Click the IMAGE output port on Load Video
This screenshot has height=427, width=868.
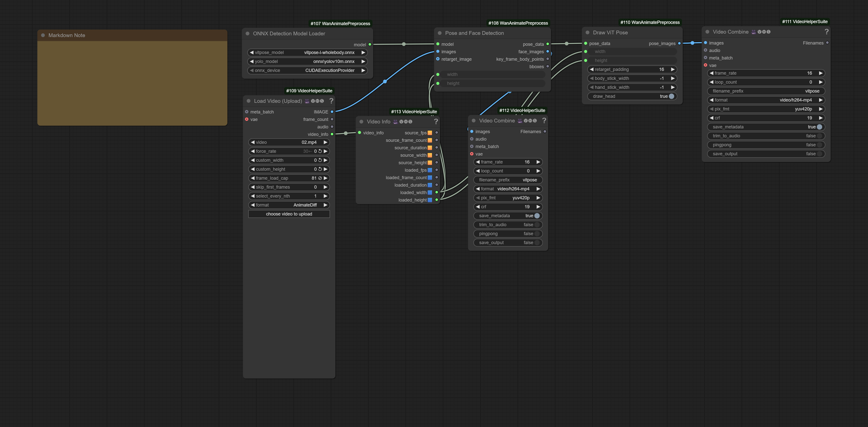click(332, 112)
